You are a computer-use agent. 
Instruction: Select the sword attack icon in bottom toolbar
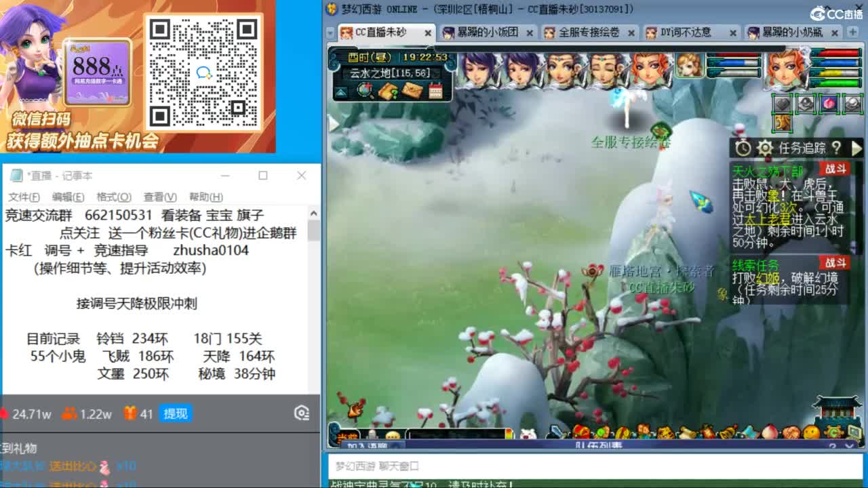[x=557, y=432]
